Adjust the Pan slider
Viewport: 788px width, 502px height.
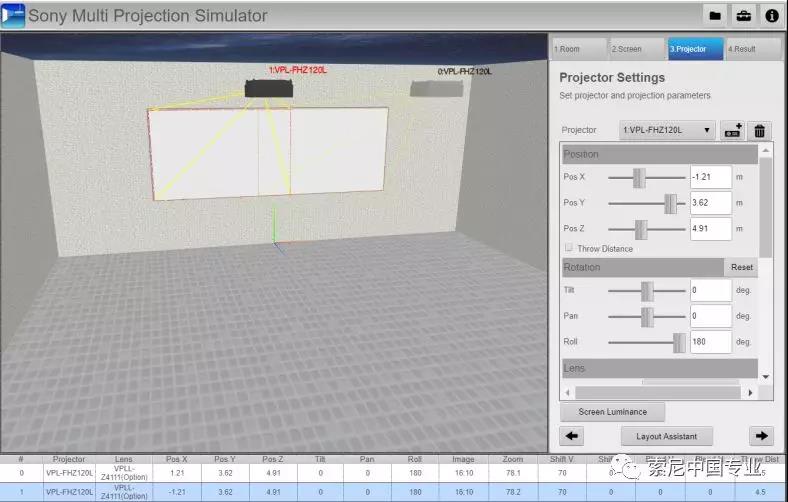[x=647, y=317]
